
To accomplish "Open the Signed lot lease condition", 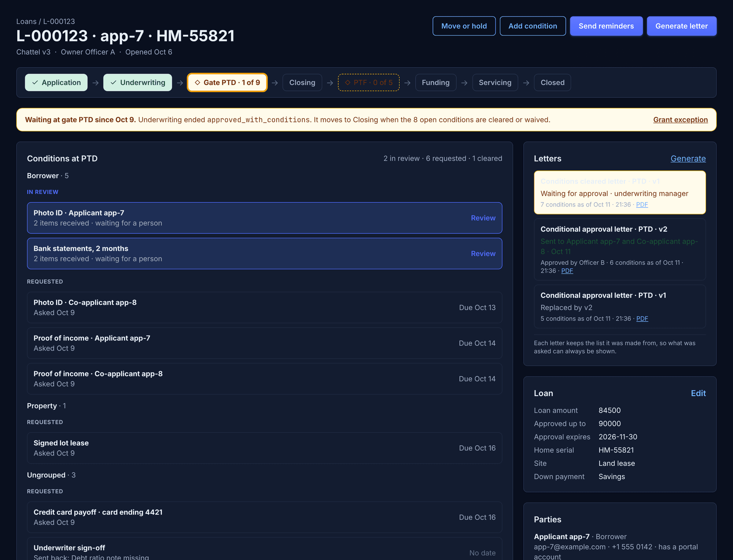I will pyautogui.click(x=264, y=448).
